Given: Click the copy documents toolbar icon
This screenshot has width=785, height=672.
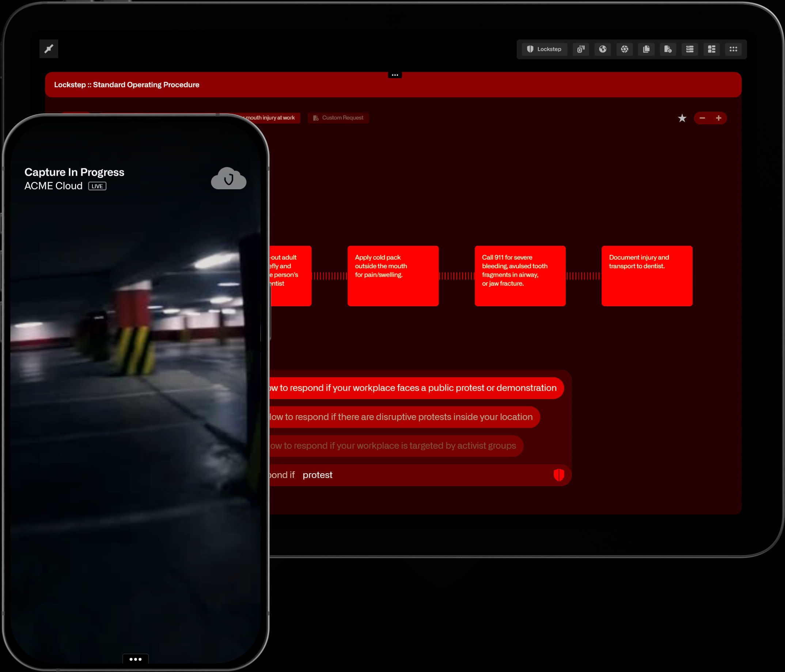Looking at the screenshot, I should (646, 49).
